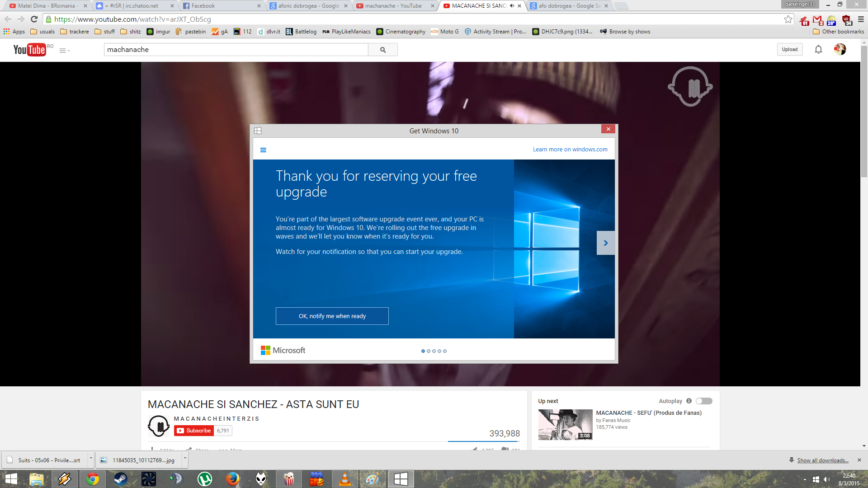Open the Windows Start button
Screen dimensions: 868x488
(11, 479)
